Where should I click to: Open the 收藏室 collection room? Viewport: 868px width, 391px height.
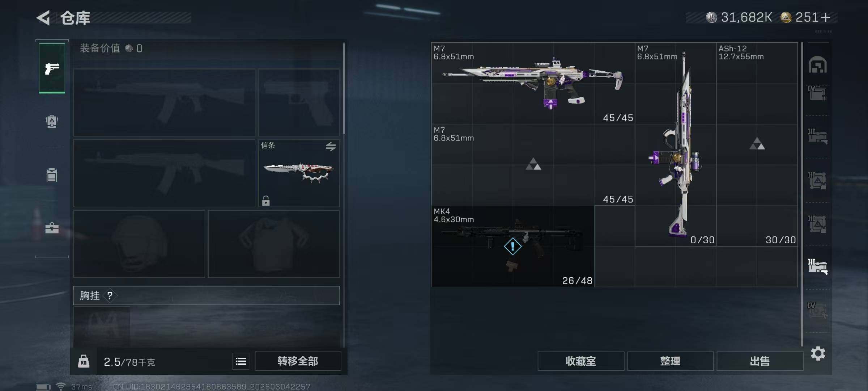pyautogui.click(x=581, y=361)
